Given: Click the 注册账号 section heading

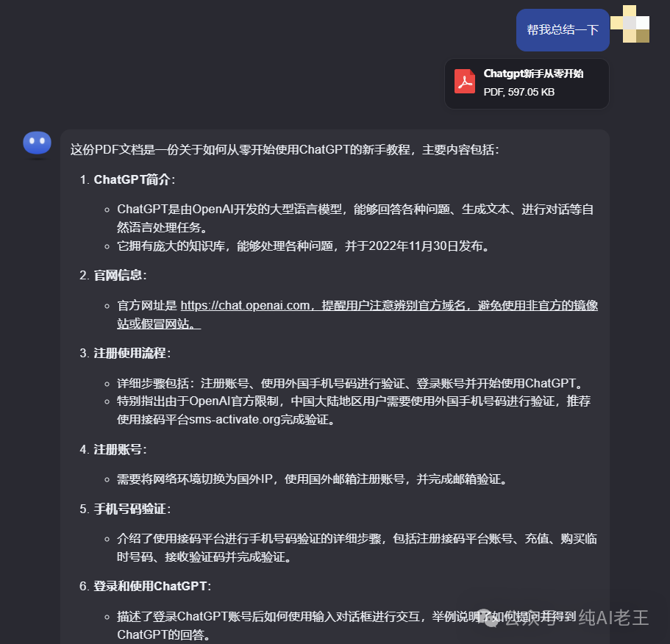Looking at the screenshot, I should (118, 449).
